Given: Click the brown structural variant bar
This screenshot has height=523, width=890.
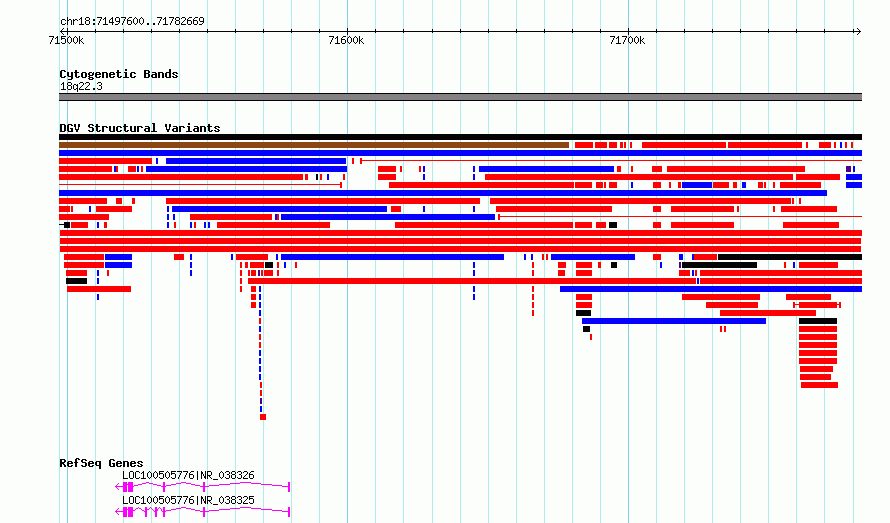Looking at the screenshot, I should pos(314,145).
